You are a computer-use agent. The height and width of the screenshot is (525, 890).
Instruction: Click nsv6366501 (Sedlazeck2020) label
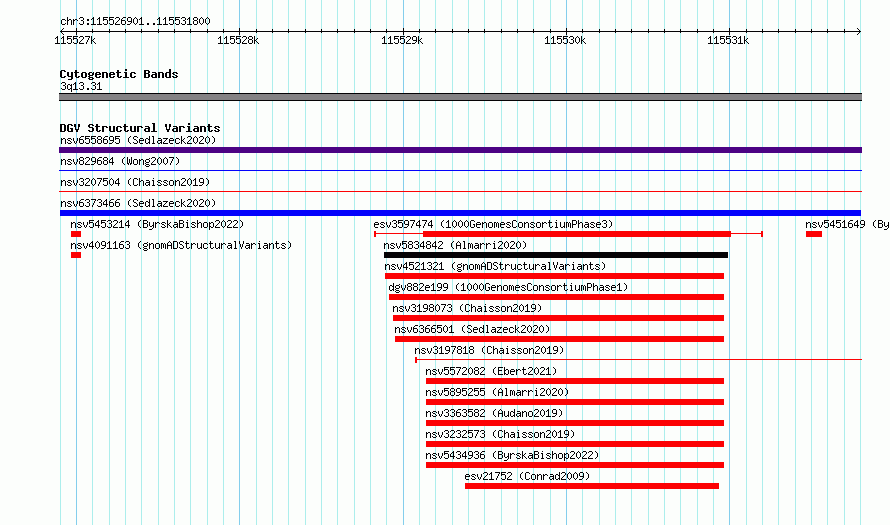click(472, 329)
